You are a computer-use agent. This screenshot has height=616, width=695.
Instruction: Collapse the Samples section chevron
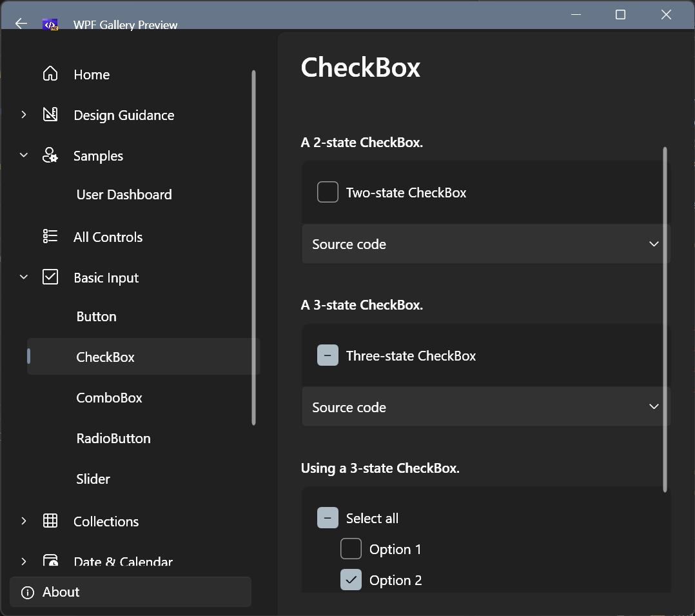pyautogui.click(x=24, y=155)
